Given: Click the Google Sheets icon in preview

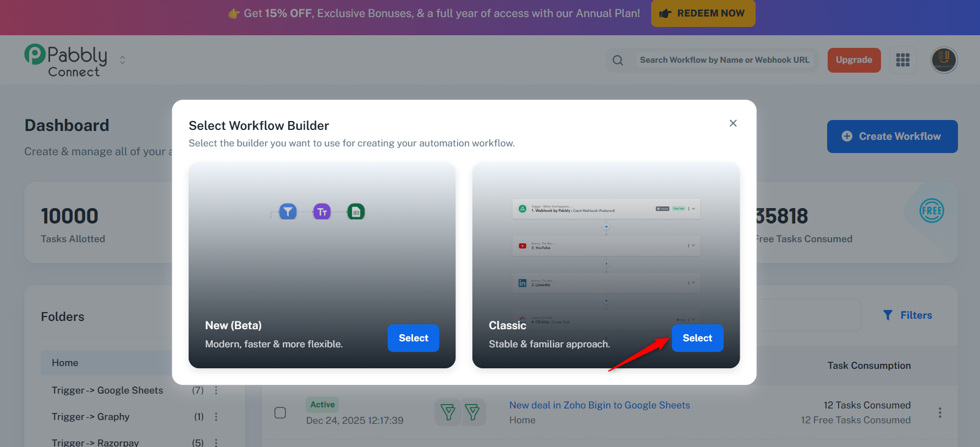Looking at the screenshot, I should click(356, 211).
